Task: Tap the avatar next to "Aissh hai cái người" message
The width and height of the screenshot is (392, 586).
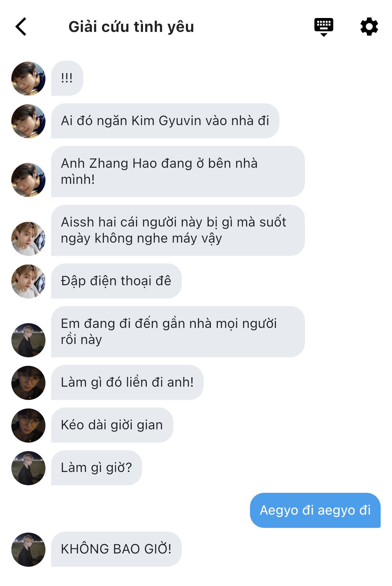Action: click(28, 239)
